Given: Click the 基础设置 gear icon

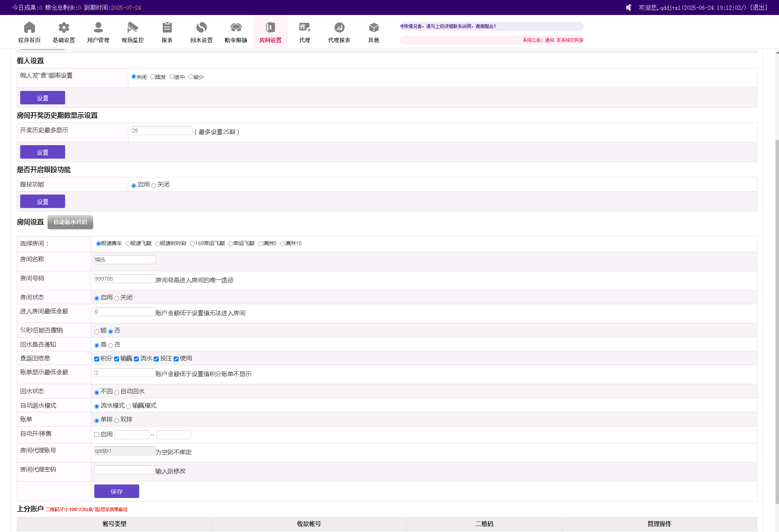Looking at the screenshot, I should tap(64, 28).
